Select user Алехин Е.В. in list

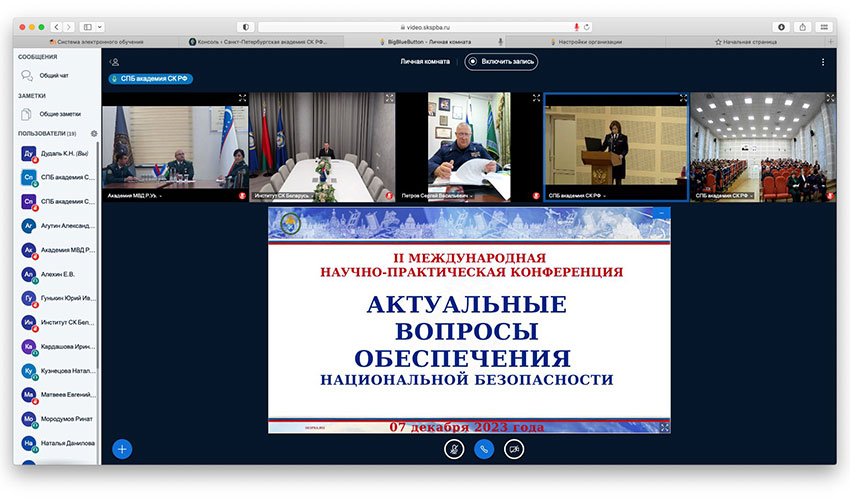[x=57, y=274]
